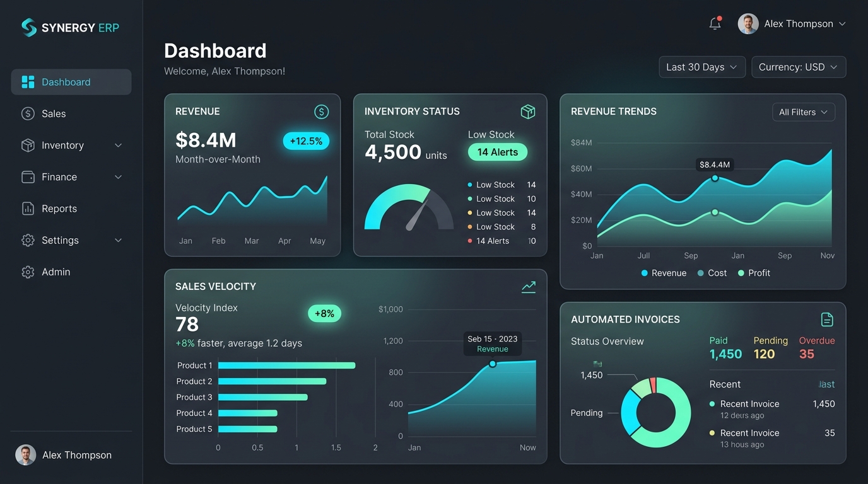Open the Sales menu item

click(x=71, y=113)
